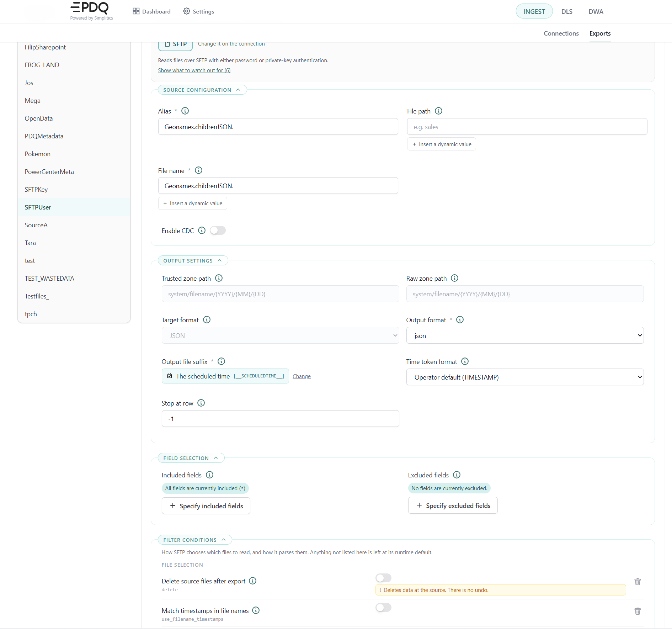Viewport: 672px width, 630px height.
Task: Open the Connections tab
Action: (561, 33)
